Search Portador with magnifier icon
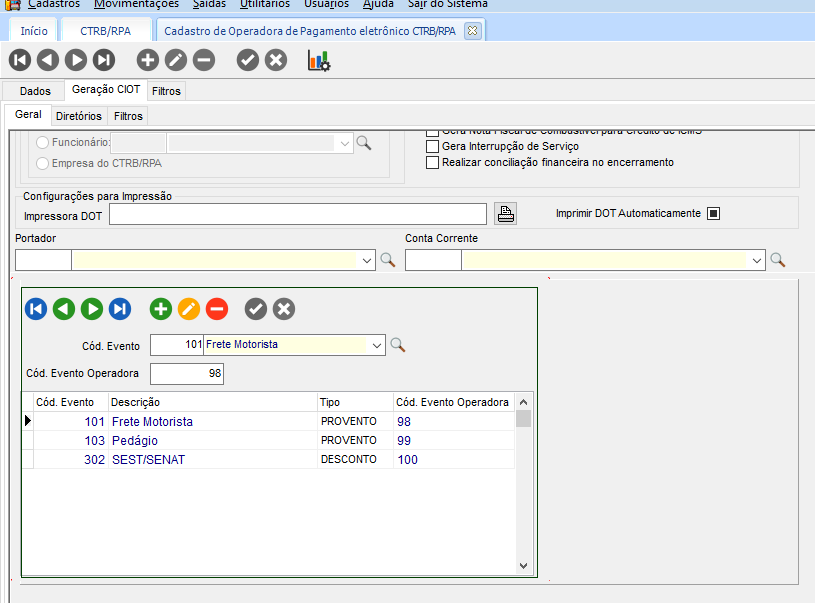Image resolution: width=815 pixels, height=603 pixels. (388, 260)
